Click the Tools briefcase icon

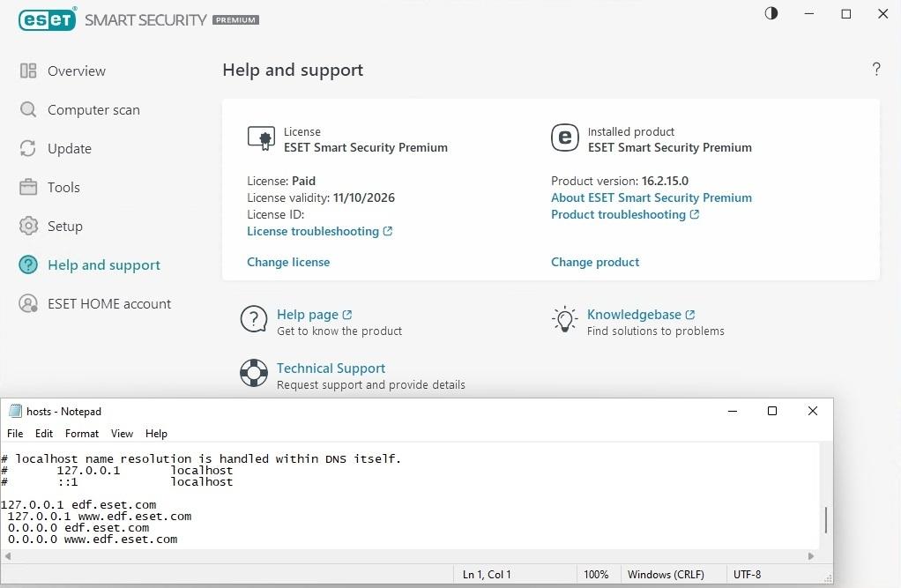28,187
